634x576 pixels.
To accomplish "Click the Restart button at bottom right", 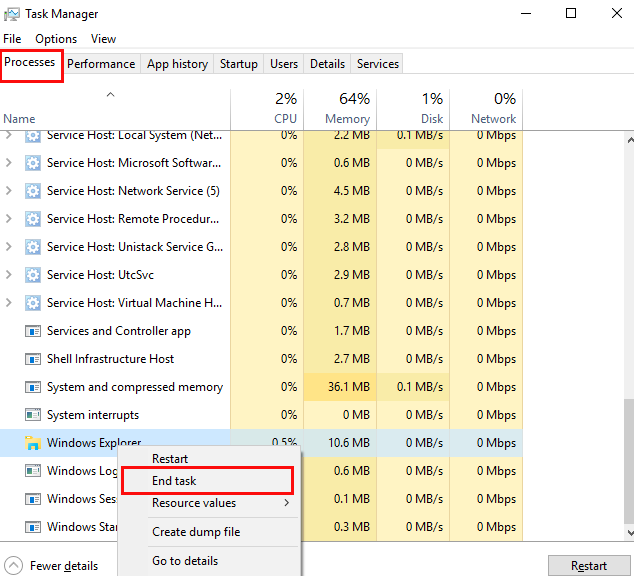I will click(x=589, y=565).
